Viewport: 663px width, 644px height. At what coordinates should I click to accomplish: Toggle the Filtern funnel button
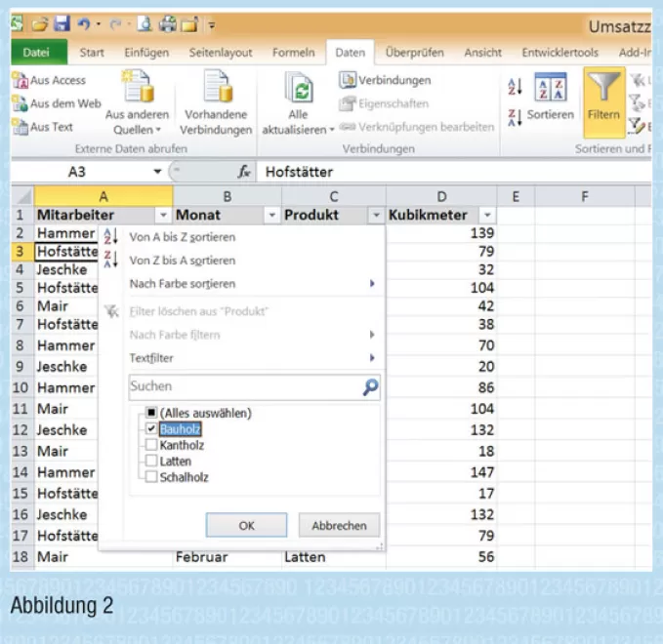(603, 102)
